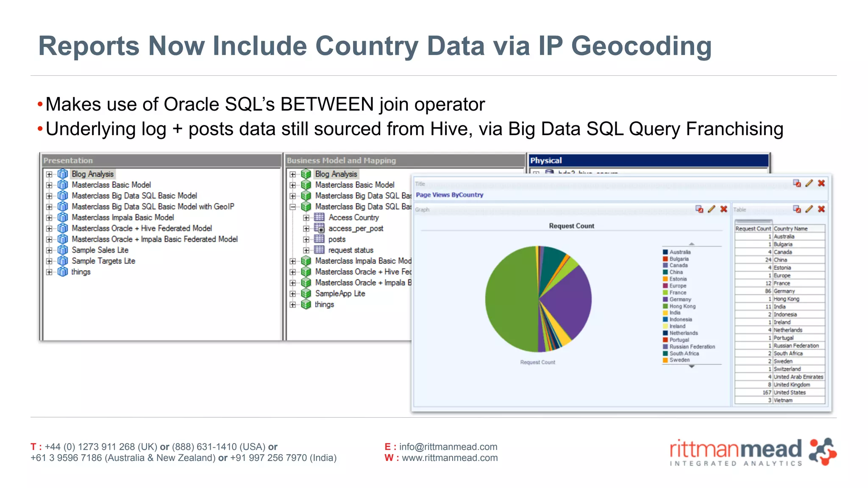Click the Title view edit pencil icon
Screen dimensions: 868x488
[x=809, y=183]
